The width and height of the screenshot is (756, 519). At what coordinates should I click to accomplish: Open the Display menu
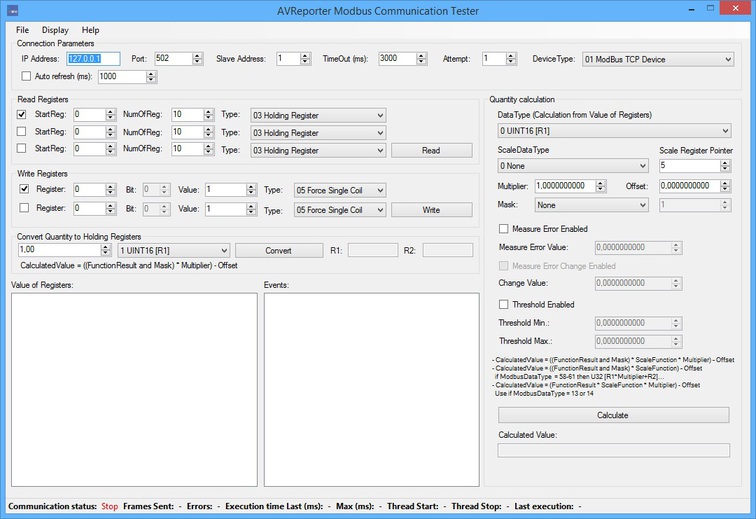pyautogui.click(x=55, y=30)
